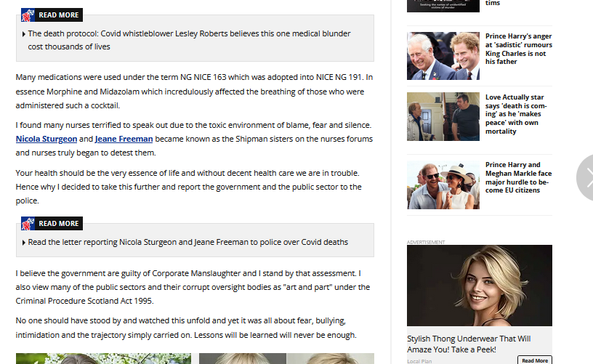This screenshot has width=593, height=364.
Task: Open the Nicola Sturgeon hyperlink
Action: point(47,139)
